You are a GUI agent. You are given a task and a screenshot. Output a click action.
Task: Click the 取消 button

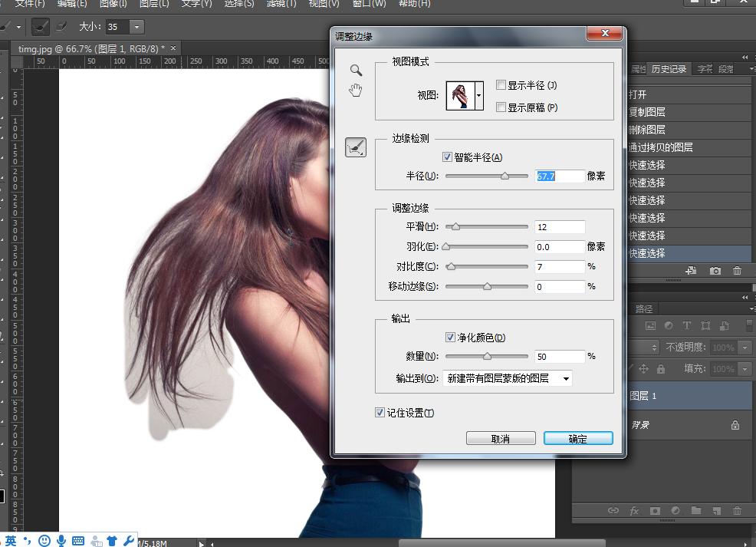click(x=501, y=438)
